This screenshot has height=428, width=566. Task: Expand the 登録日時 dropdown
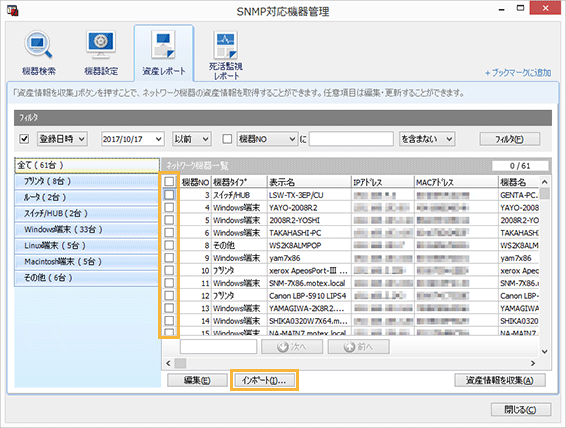pyautogui.click(x=62, y=139)
